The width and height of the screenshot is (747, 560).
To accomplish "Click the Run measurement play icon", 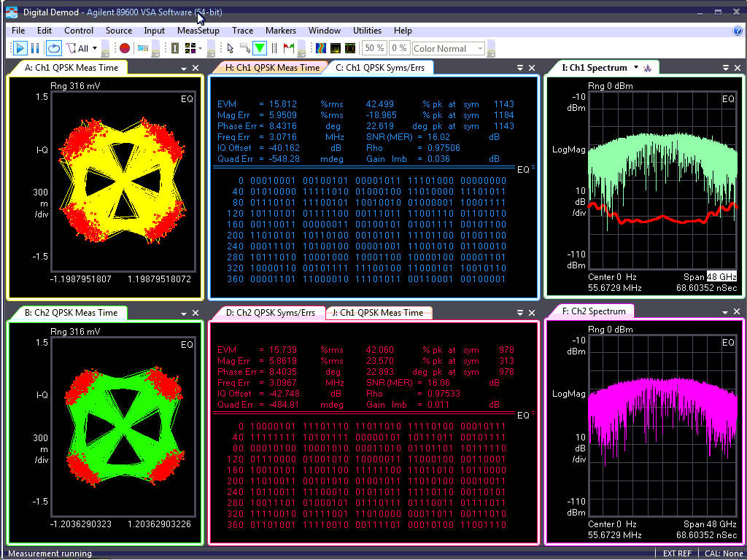I will click(x=20, y=48).
